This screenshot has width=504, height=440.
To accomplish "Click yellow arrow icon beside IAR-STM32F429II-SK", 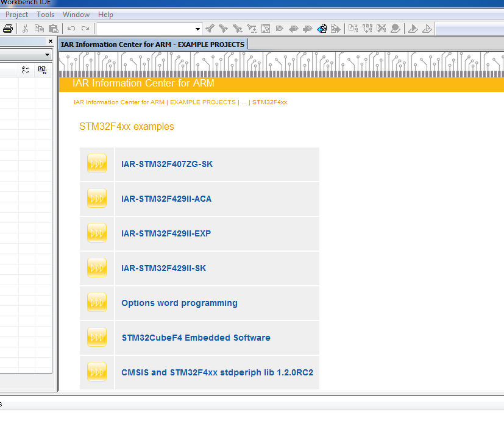I will point(97,268).
